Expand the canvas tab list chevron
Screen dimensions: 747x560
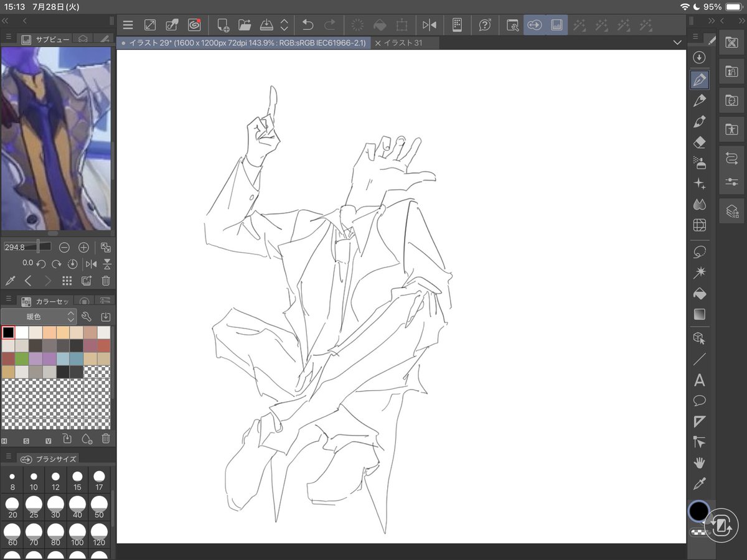click(677, 43)
